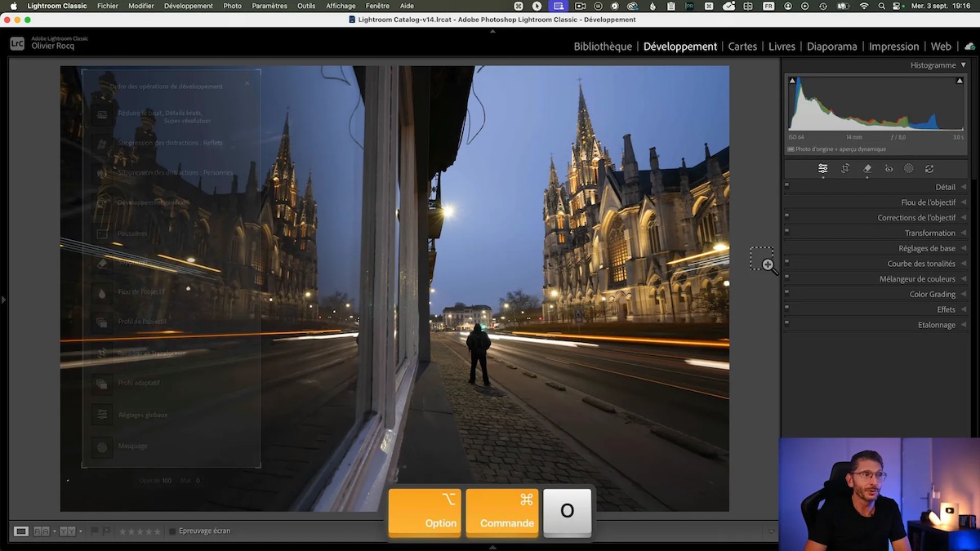Viewport: 980px width, 551px height.
Task: Collapse the Histogramme panel triangle
Action: [964, 65]
